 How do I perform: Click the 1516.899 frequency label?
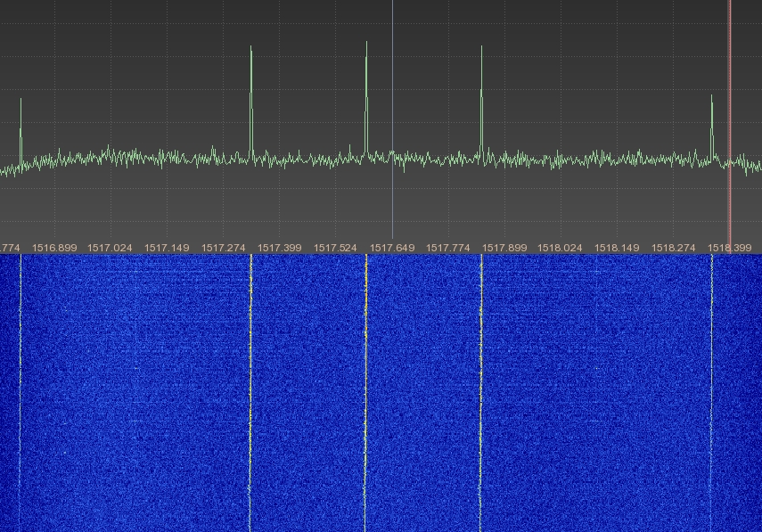[x=54, y=247]
